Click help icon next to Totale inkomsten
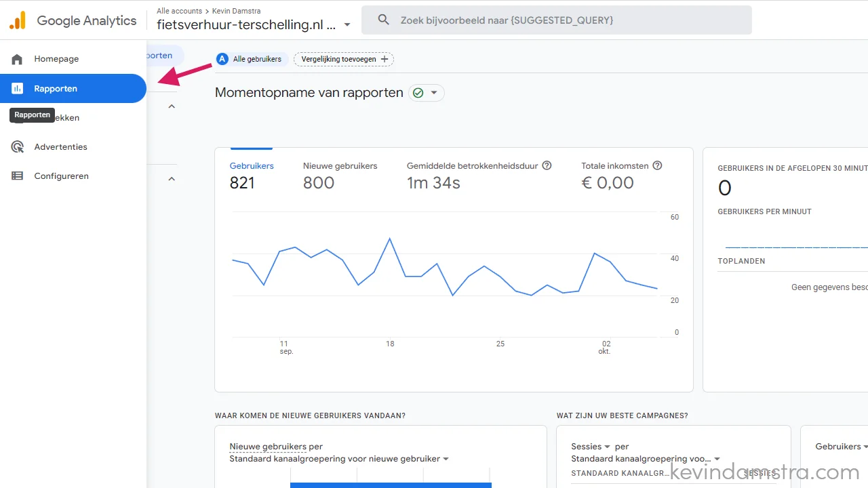This screenshot has height=488, width=868. [657, 165]
